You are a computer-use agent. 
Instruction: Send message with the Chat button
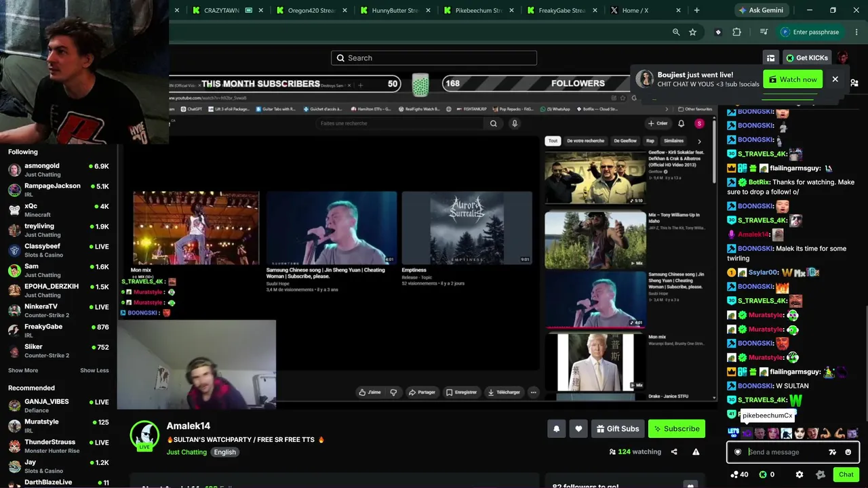coord(846,474)
